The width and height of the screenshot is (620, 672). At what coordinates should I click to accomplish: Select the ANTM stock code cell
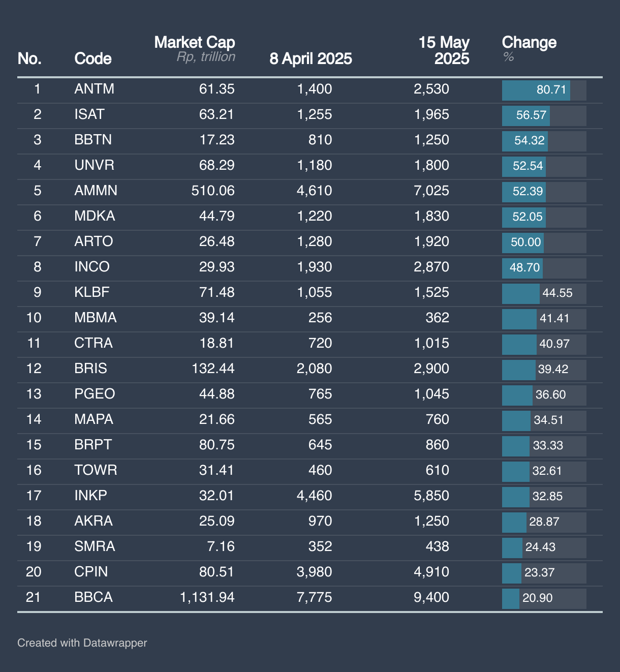95,89
